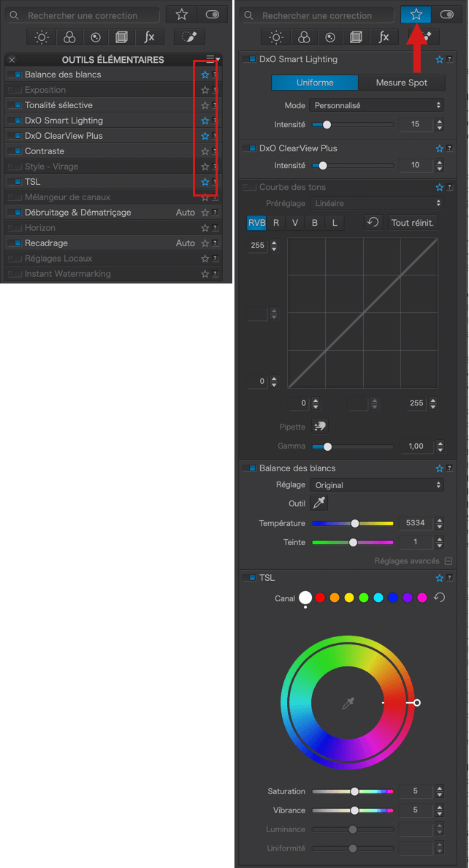Open the Réglage dropdown showing Original
The width and height of the screenshot is (469, 868).
tap(376, 485)
